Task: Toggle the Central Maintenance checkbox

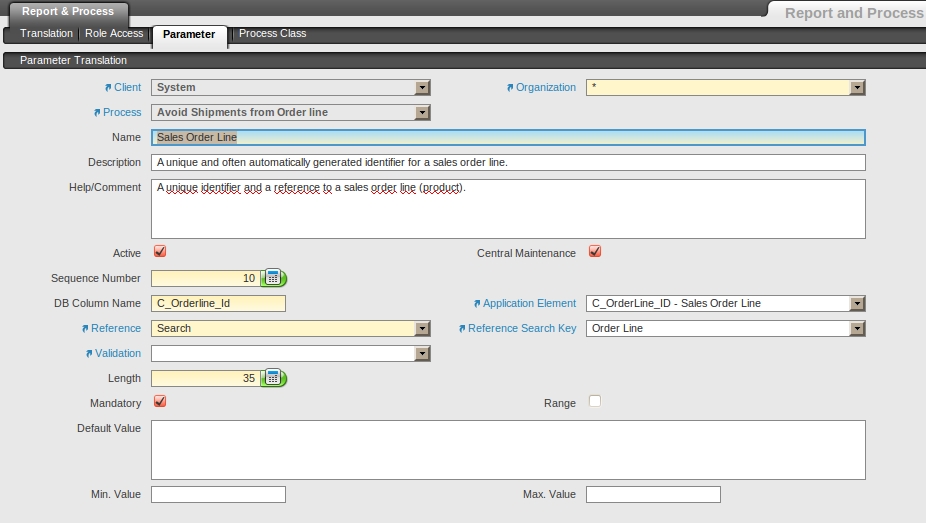Action: [x=595, y=251]
